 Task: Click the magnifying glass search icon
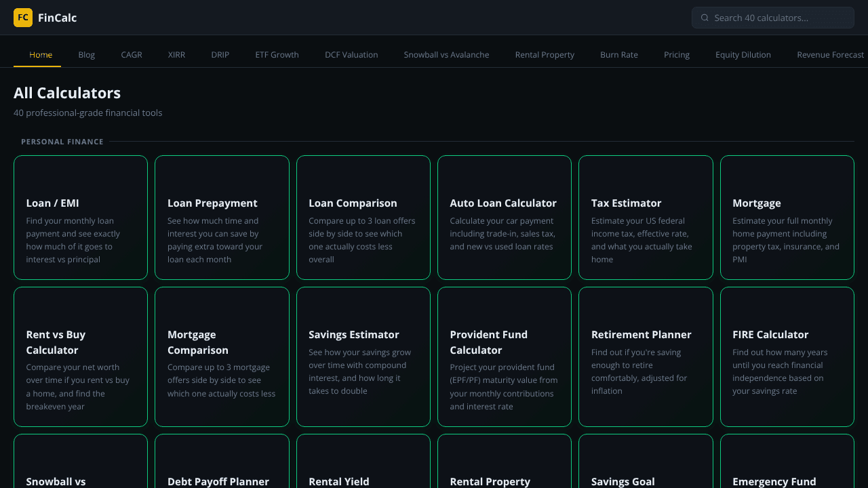[x=705, y=18]
